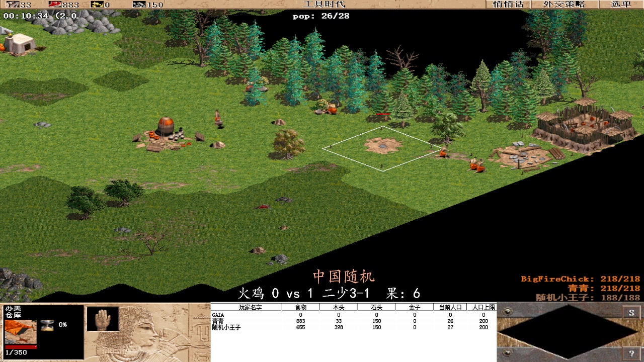Screen dimensions: 644x362
Task: Open the 外交策略 diplomacy menu
Action: click(x=564, y=4)
